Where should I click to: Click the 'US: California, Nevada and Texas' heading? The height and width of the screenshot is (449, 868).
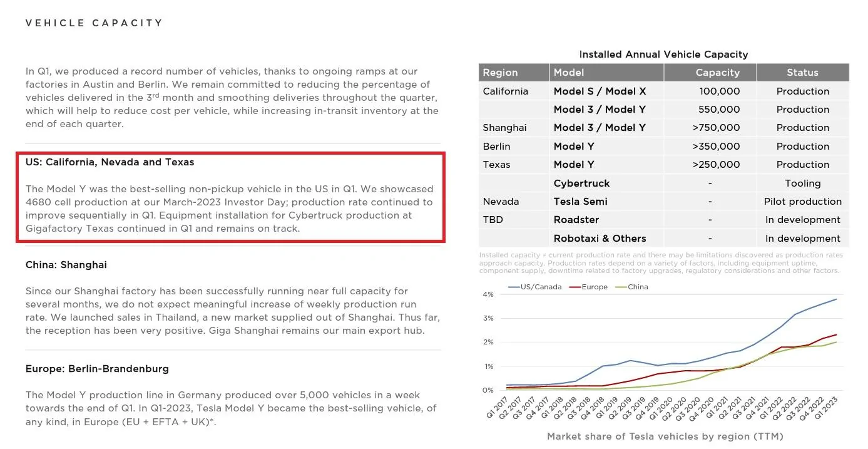pyautogui.click(x=110, y=162)
